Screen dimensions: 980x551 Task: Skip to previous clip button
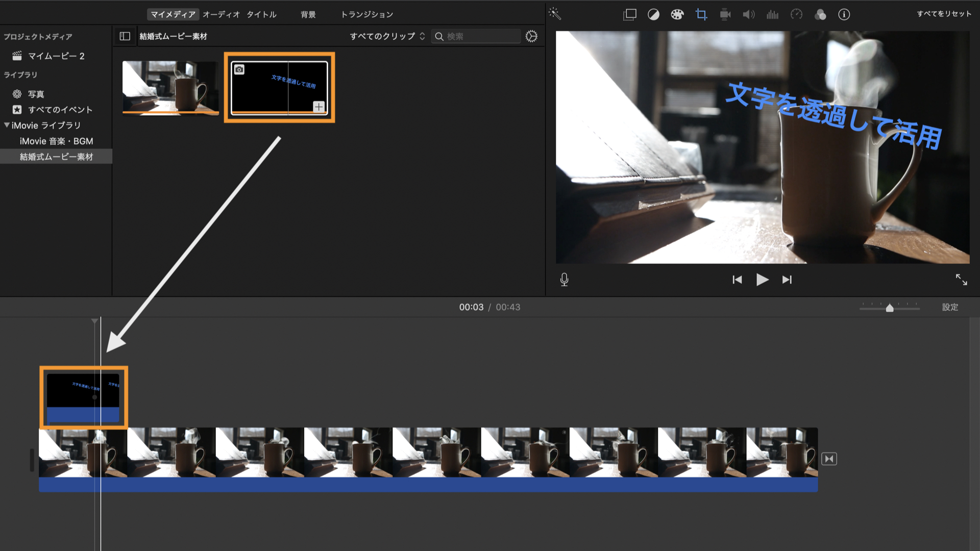(737, 280)
